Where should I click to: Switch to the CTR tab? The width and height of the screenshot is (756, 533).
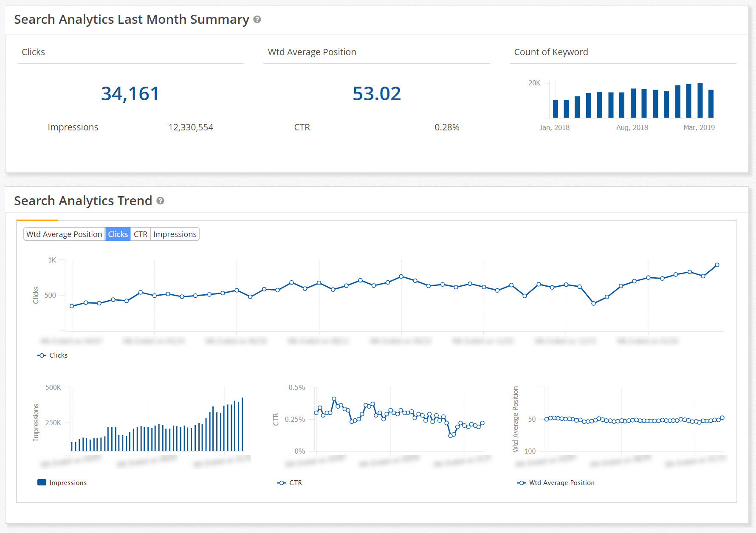pyautogui.click(x=141, y=234)
